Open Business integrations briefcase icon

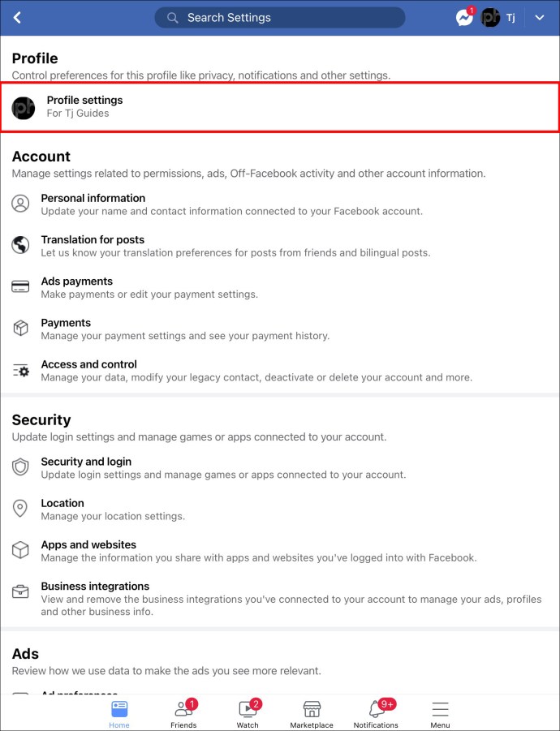[20, 592]
